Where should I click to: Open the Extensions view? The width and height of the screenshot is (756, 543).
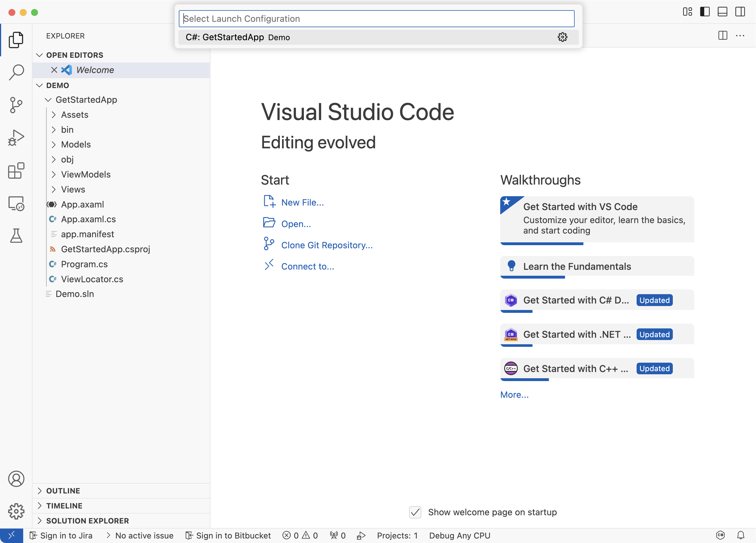16,171
